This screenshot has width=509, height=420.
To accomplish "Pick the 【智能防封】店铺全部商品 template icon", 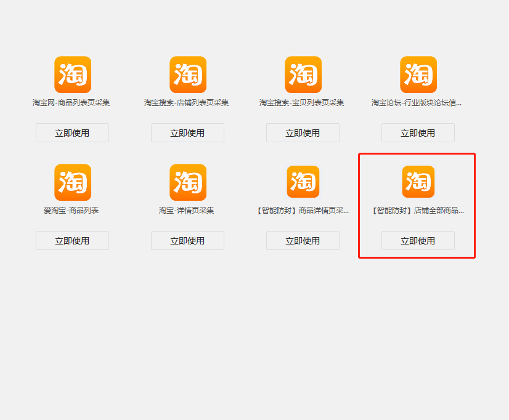I will point(418,182).
